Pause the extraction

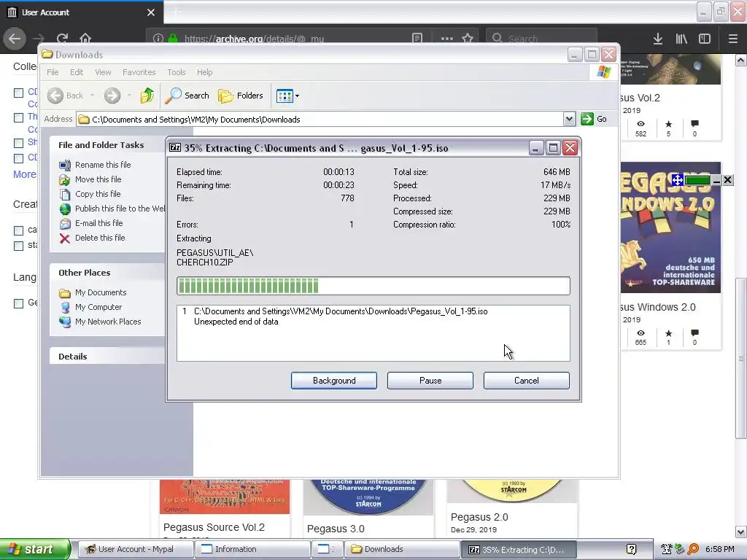pyautogui.click(x=430, y=381)
